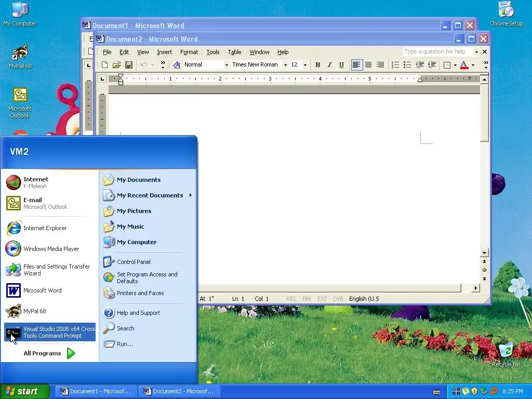Toggle OVR overtype mode in status bar
The height and width of the screenshot is (399, 532).
[338, 299]
